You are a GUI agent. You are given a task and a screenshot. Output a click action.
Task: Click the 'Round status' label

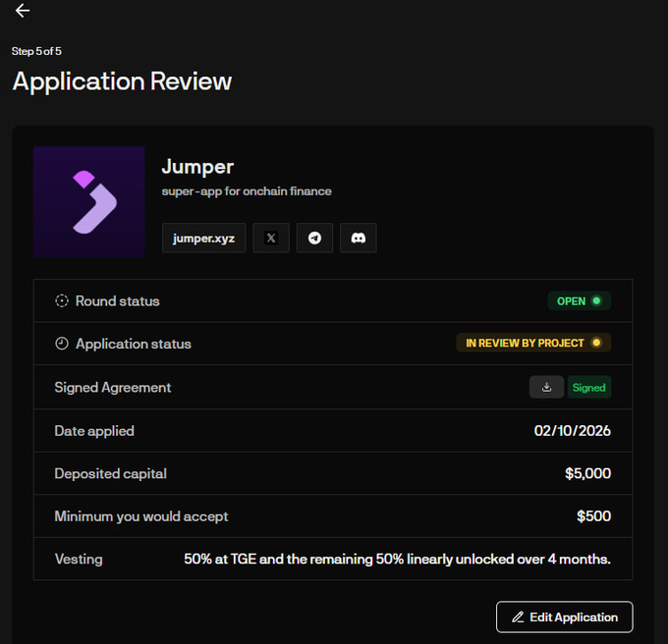click(x=118, y=301)
